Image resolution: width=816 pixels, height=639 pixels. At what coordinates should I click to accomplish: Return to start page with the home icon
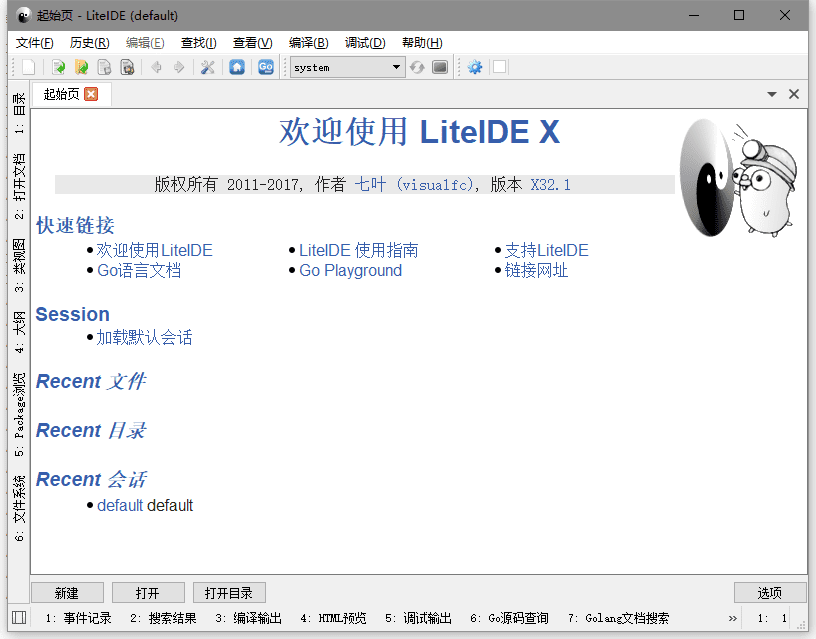[237, 67]
